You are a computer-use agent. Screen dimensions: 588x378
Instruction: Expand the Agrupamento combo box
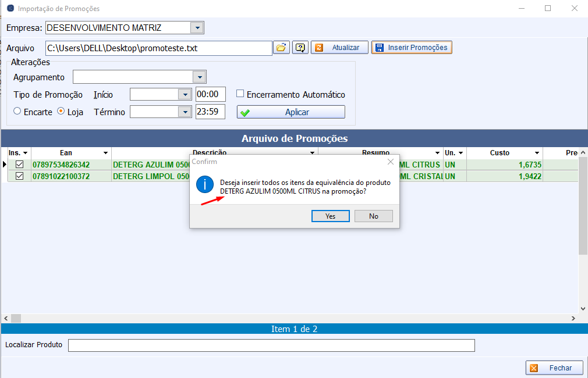[x=200, y=77]
